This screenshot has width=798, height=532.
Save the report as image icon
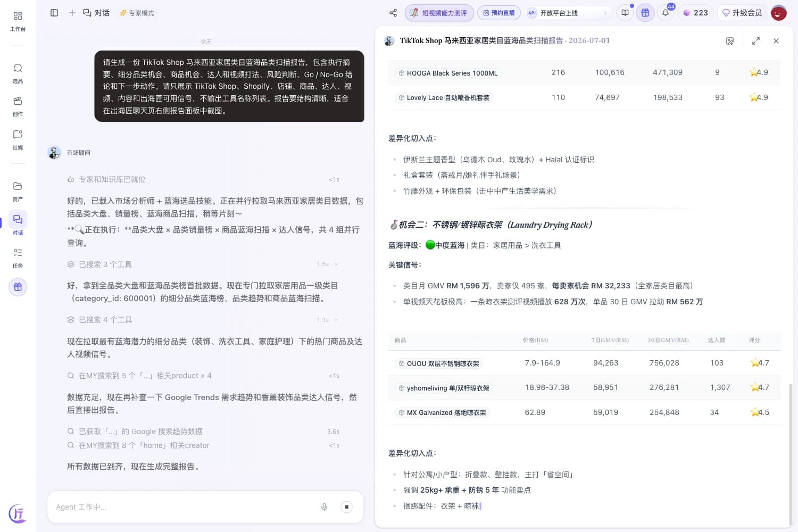pyautogui.click(x=730, y=41)
